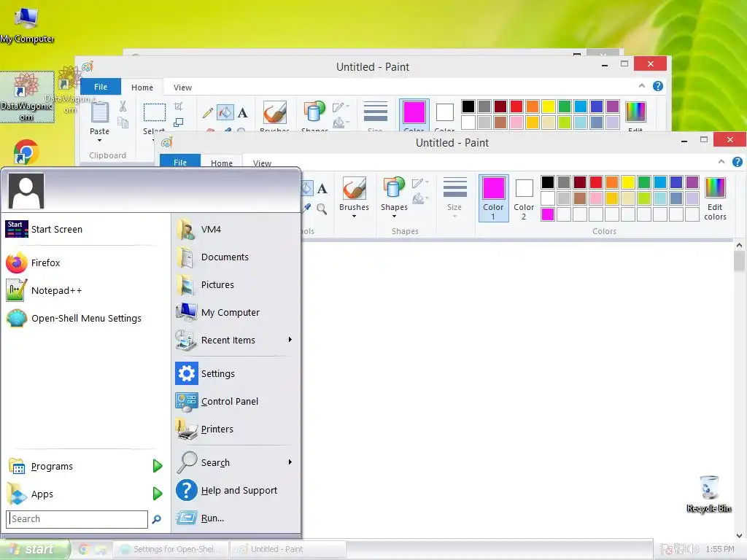The width and height of the screenshot is (747, 560).
Task: Open the Paste dropdown arrow in back Paint window
Action: 99,141
